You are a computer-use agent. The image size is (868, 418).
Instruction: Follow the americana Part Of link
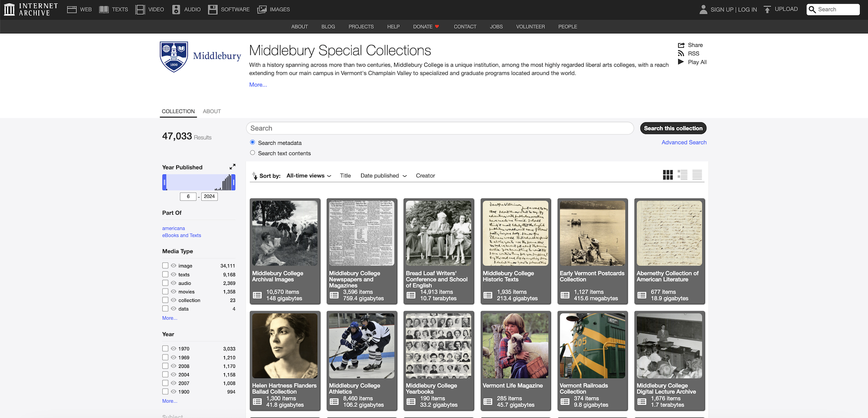click(x=173, y=228)
